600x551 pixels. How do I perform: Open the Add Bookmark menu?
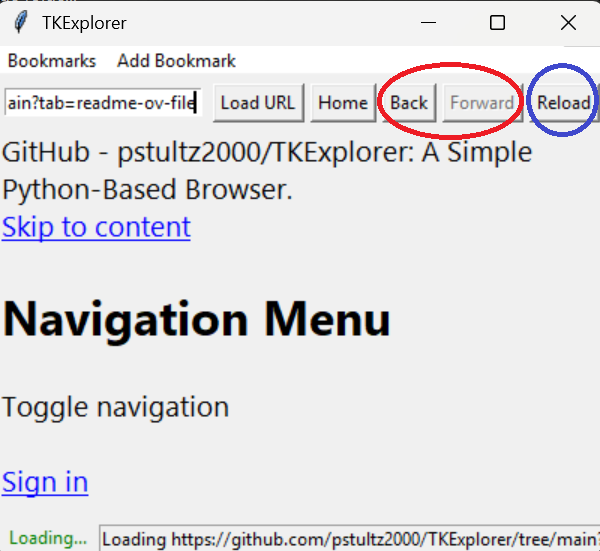pyautogui.click(x=176, y=61)
